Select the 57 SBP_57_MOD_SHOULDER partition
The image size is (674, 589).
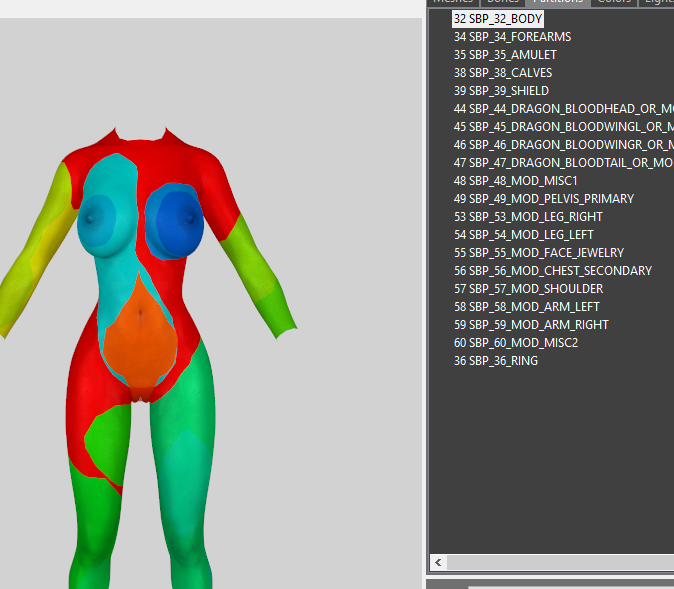click(x=528, y=289)
